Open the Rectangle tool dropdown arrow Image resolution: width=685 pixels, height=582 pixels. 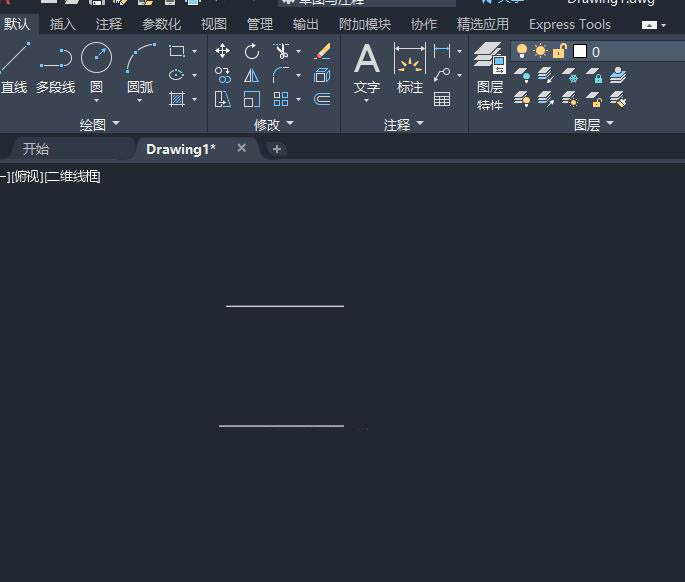(x=194, y=51)
